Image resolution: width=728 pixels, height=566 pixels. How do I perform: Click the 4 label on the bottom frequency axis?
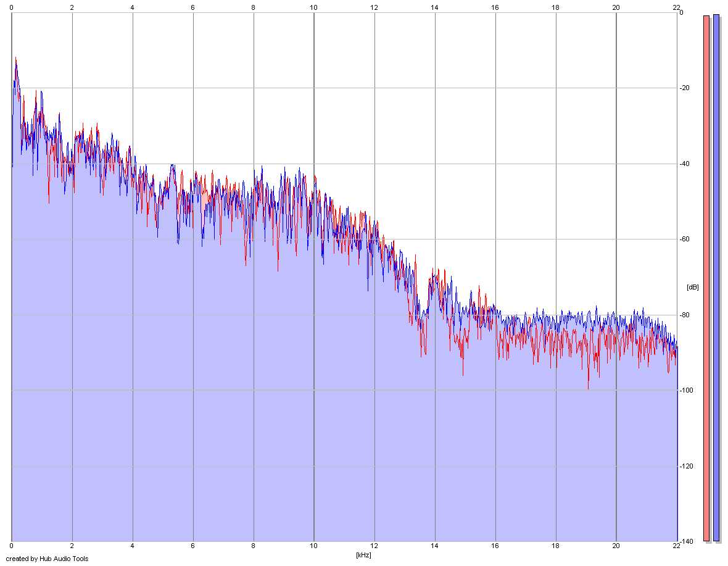132,546
